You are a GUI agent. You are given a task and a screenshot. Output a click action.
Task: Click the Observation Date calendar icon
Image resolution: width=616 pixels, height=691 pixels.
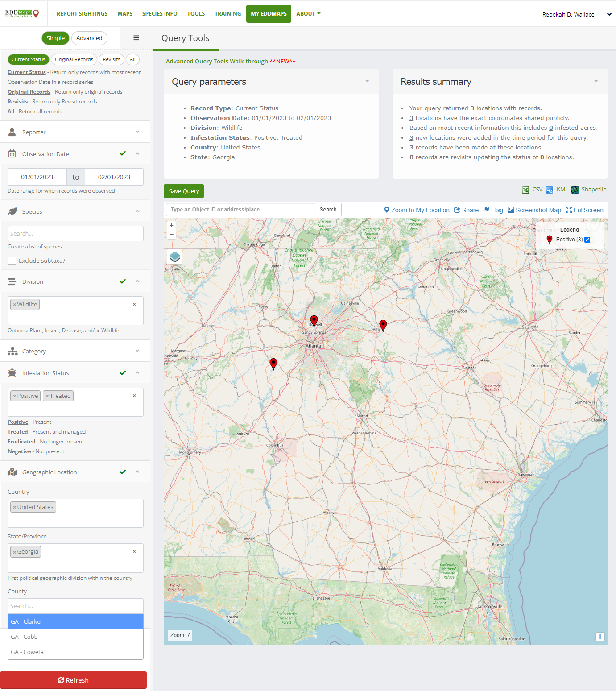click(x=12, y=154)
